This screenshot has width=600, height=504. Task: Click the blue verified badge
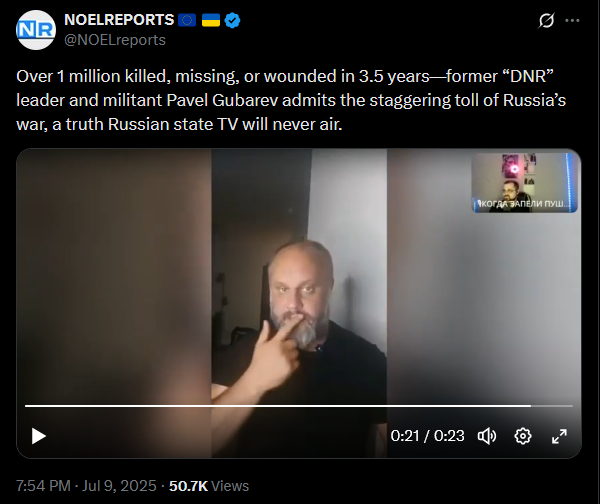click(x=232, y=20)
